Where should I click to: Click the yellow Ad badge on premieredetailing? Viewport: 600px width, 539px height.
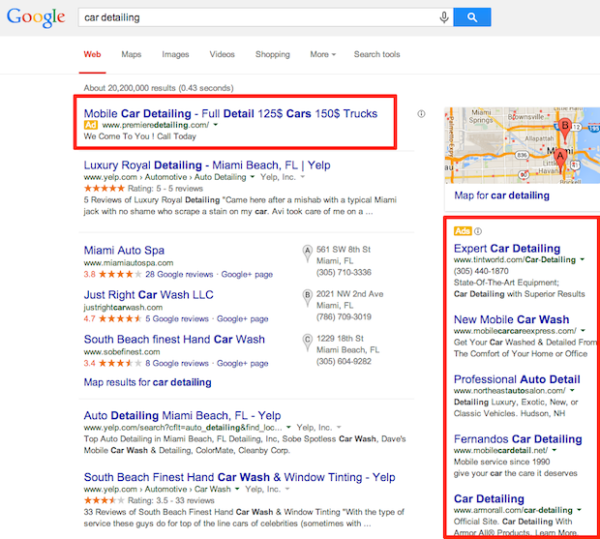point(91,125)
